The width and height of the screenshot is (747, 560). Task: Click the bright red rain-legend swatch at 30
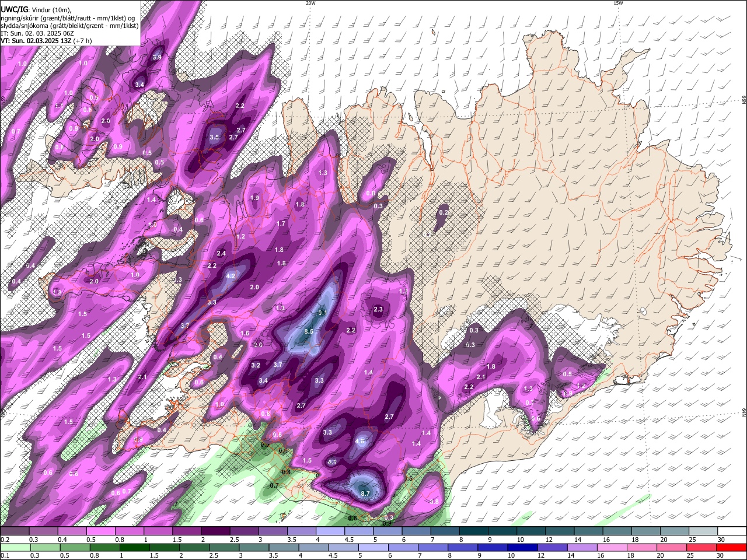point(731,547)
